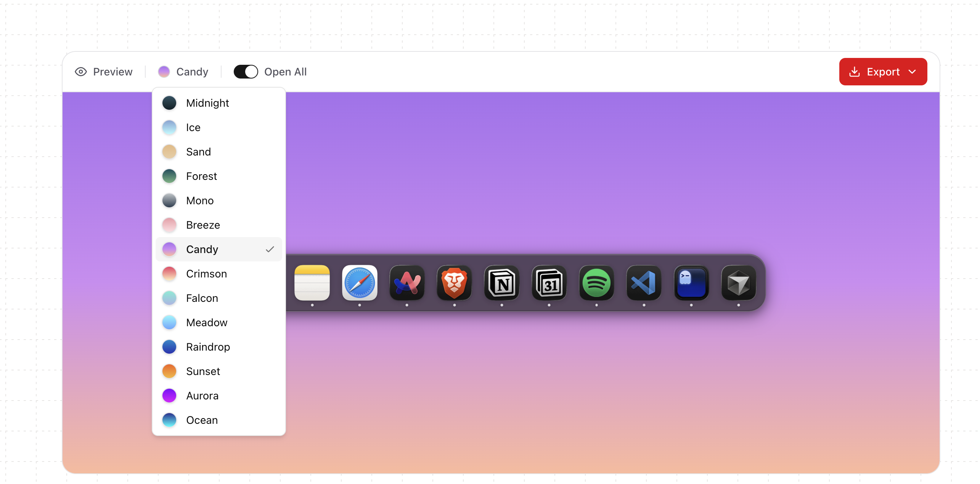Image resolution: width=980 pixels, height=484 pixels.
Task: Open the Brave browser icon
Action: [454, 283]
